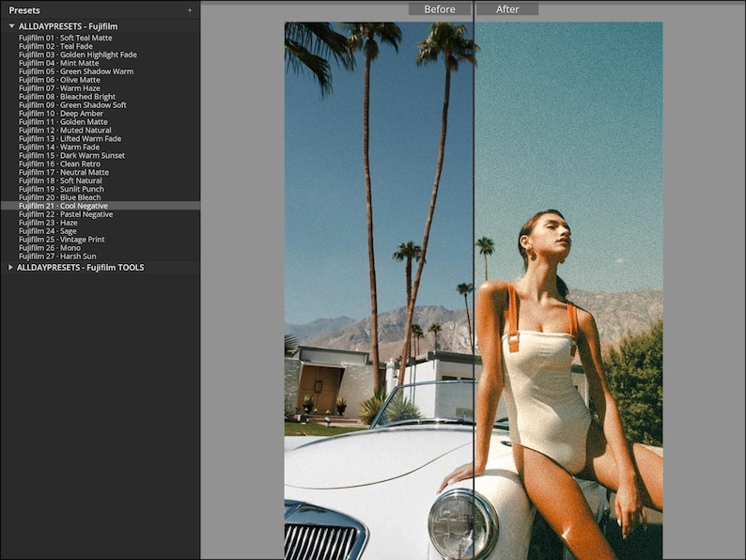Apply Fujifilm 13 · Lifted Warm Fade preset
The width and height of the screenshot is (746, 560).
70,138
